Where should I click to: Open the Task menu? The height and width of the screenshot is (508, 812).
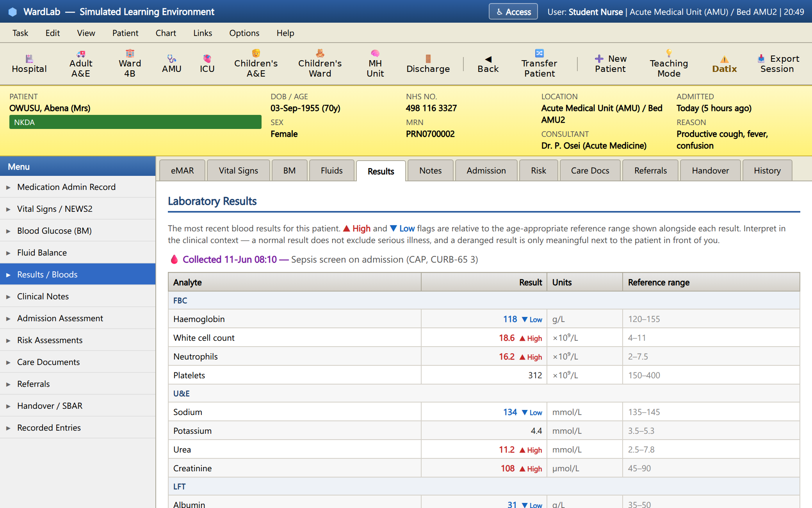[20, 33]
